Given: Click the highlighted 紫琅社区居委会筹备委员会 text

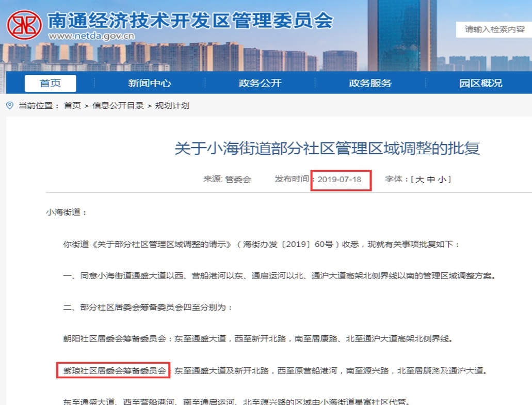Looking at the screenshot, I should (x=114, y=370).
